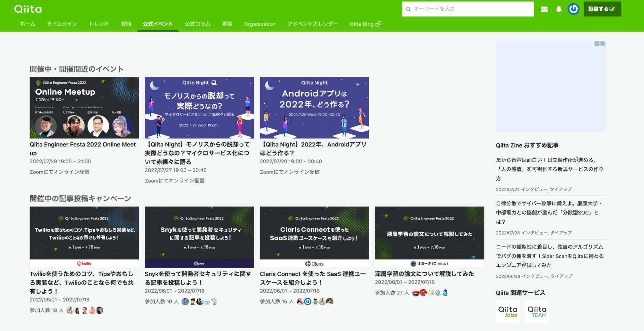Read the 自律分散でサイバー攻撃 Qiita Zine article

[x=549, y=213]
